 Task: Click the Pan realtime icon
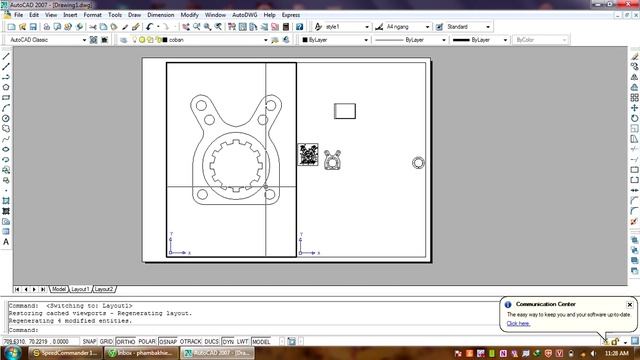click(x=186, y=27)
